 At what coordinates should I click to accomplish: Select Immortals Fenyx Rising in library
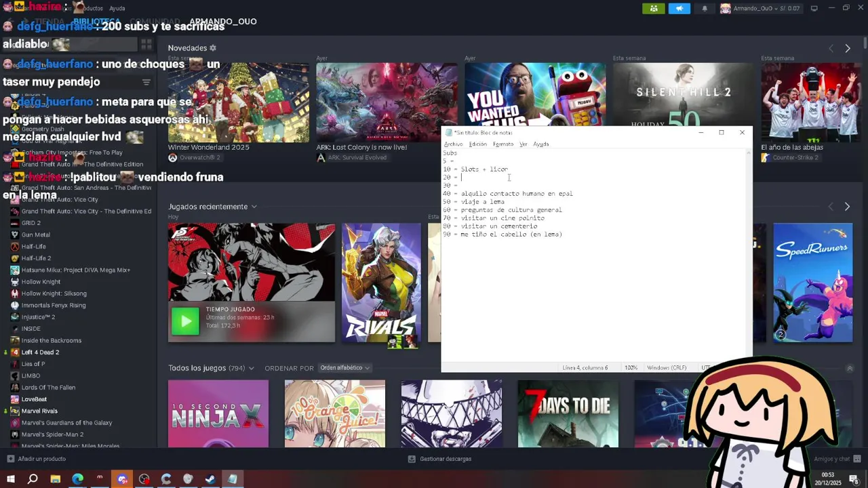tap(54, 305)
